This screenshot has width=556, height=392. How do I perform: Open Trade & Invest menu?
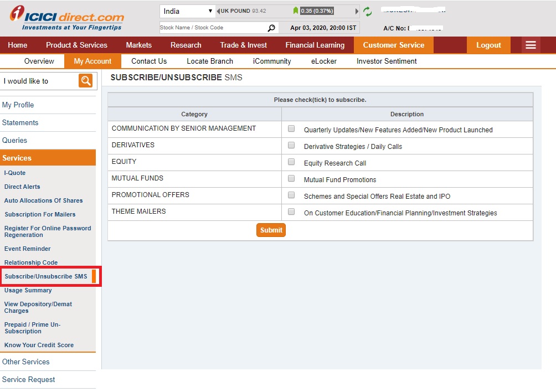[243, 45]
